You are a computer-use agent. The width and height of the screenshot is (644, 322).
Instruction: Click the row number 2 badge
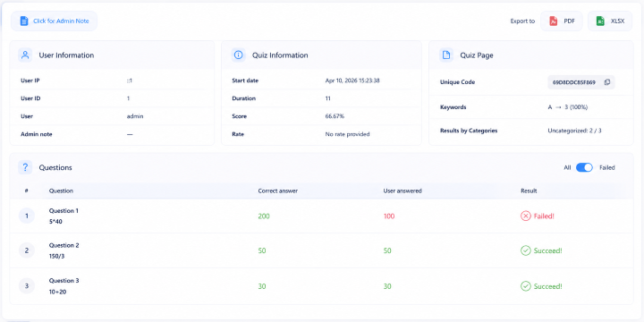27,250
